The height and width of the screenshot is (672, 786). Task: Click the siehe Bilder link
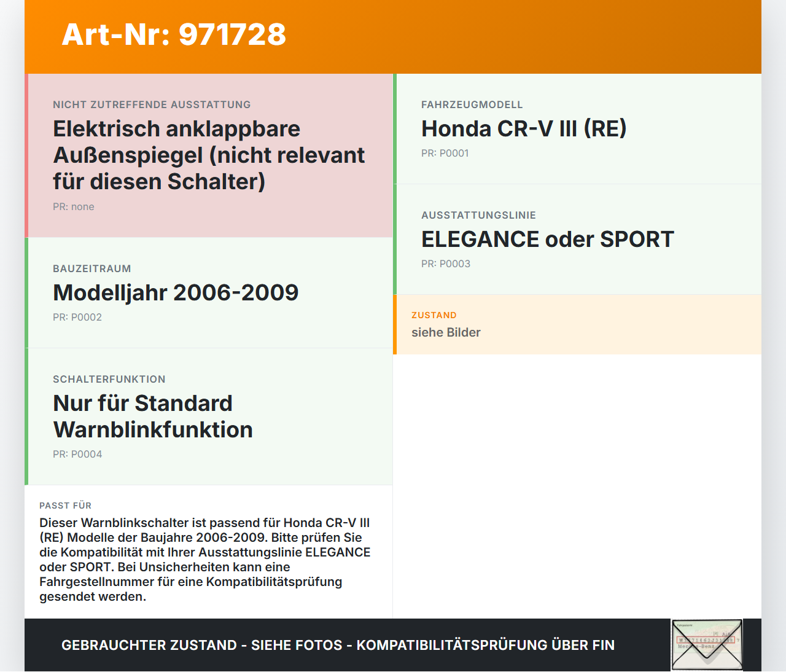click(x=446, y=332)
